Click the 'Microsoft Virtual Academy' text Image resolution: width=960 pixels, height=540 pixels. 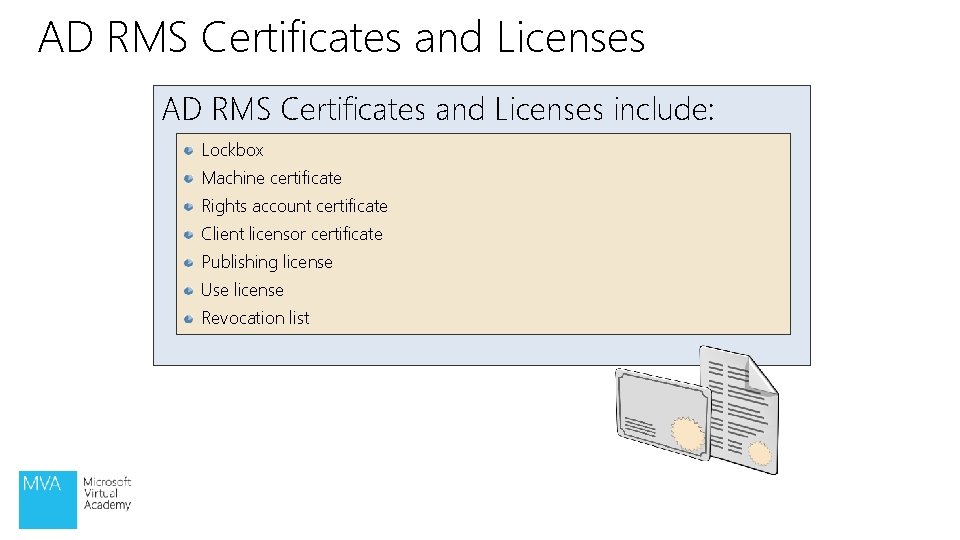pyautogui.click(x=107, y=493)
